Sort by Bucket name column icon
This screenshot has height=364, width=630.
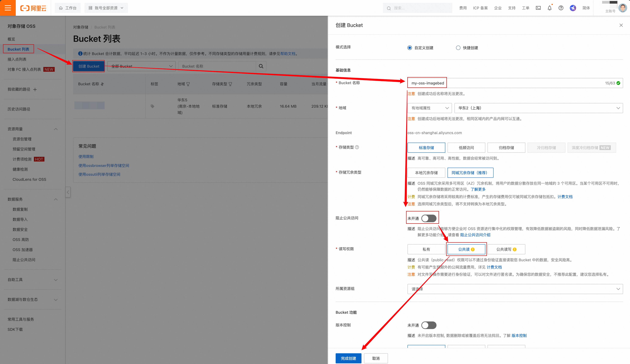[102, 84]
